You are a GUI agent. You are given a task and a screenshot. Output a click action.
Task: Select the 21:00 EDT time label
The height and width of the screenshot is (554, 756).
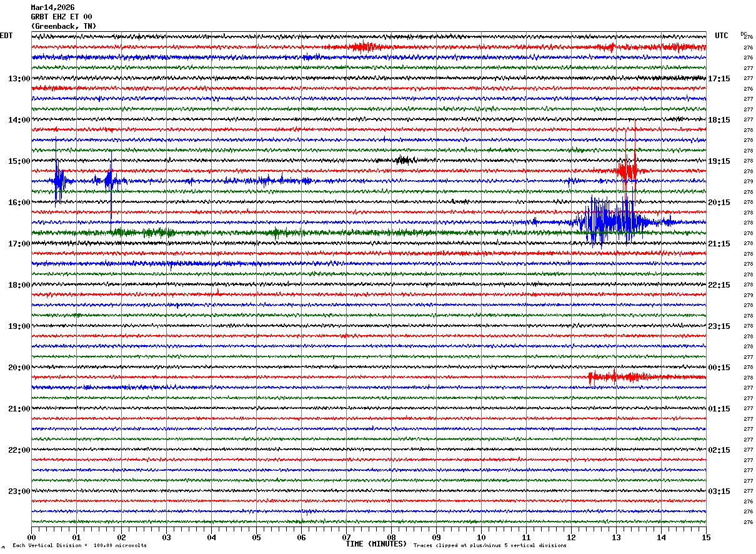(19, 409)
